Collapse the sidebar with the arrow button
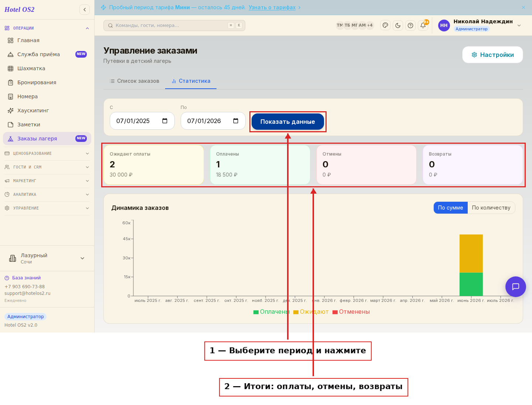Viewport: 532px width, 405px height. click(85, 10)
